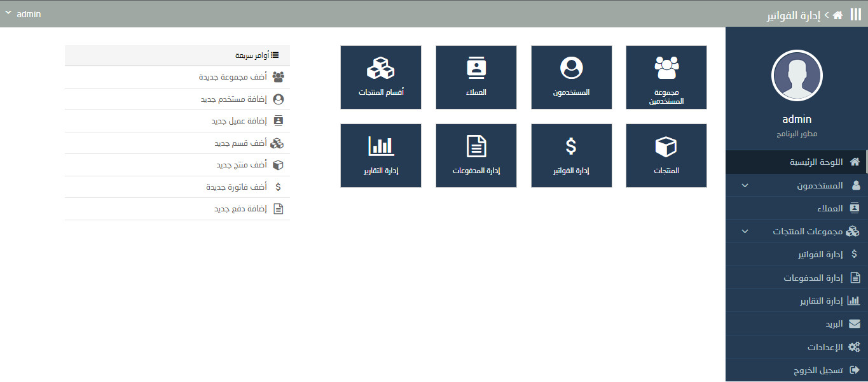Click the sign-out icon for تسجيل الخروج
Screen dimensions: 868x382
pos(855,370)
